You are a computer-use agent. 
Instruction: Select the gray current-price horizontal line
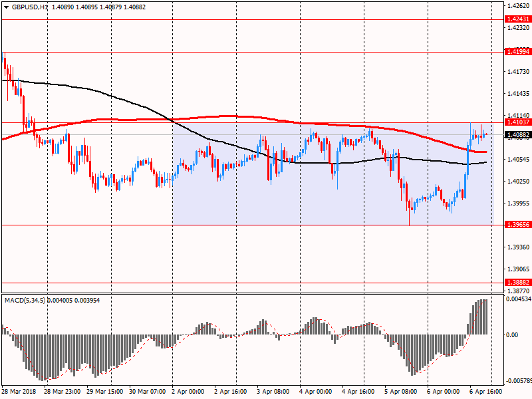tap(251, 135)
